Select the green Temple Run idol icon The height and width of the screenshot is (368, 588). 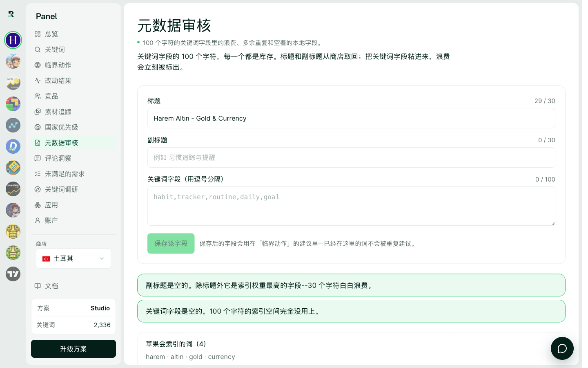(x=13, y=253)
